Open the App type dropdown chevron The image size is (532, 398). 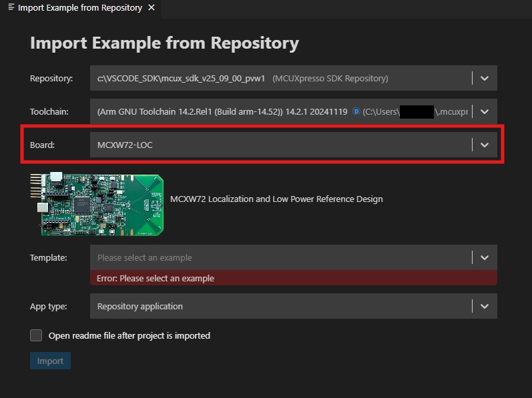click(x=485, y=306)
